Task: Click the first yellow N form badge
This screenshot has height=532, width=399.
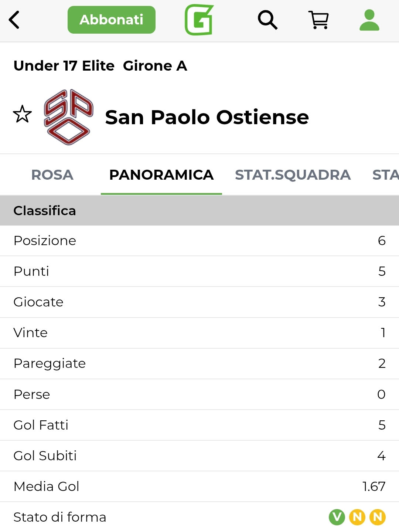Action: pyautogui.click(x=357, y=517)
